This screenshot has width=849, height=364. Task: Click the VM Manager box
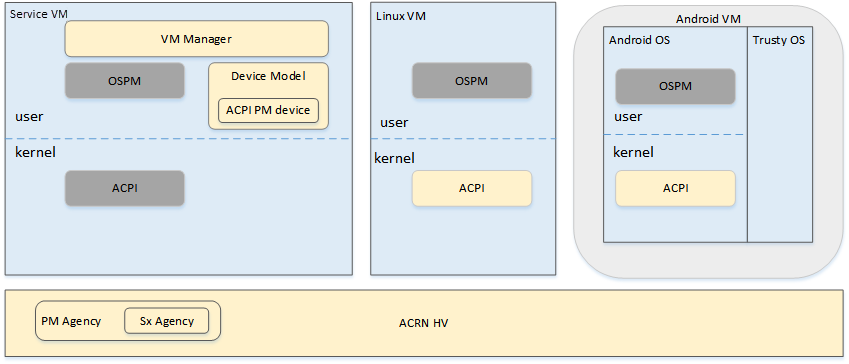tap(197, 38)
